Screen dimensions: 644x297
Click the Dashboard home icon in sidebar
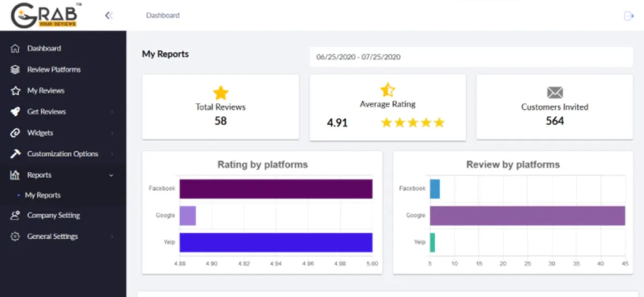tap(15, 48)
